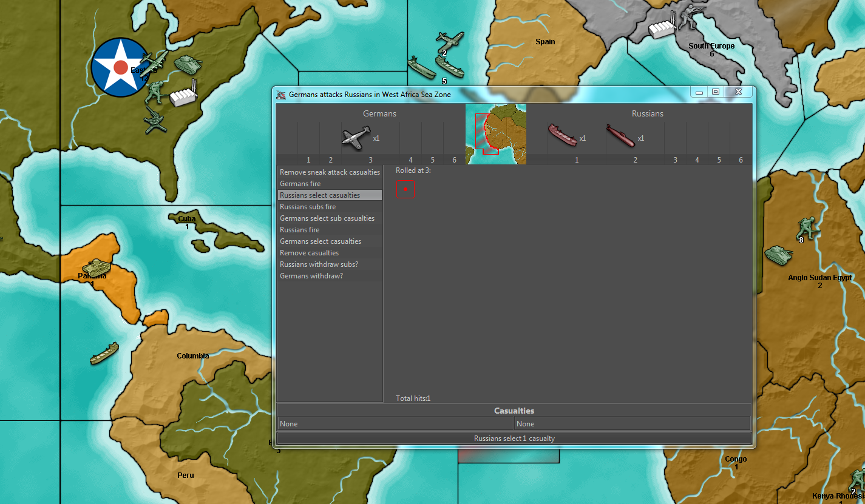The width and height of the screenshot is (865, 504).
Task: Click the West Africa Sea Zone minimap thumbnail
Action: [496, 134]
